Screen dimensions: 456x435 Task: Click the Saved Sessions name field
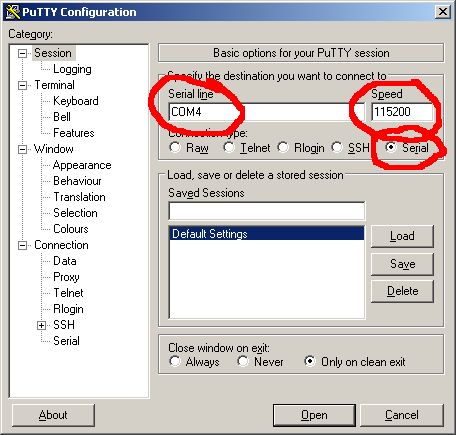[267, 211]
